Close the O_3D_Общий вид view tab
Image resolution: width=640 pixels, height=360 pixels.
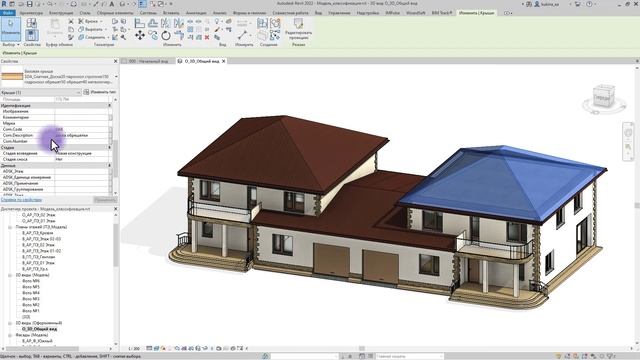224,61
